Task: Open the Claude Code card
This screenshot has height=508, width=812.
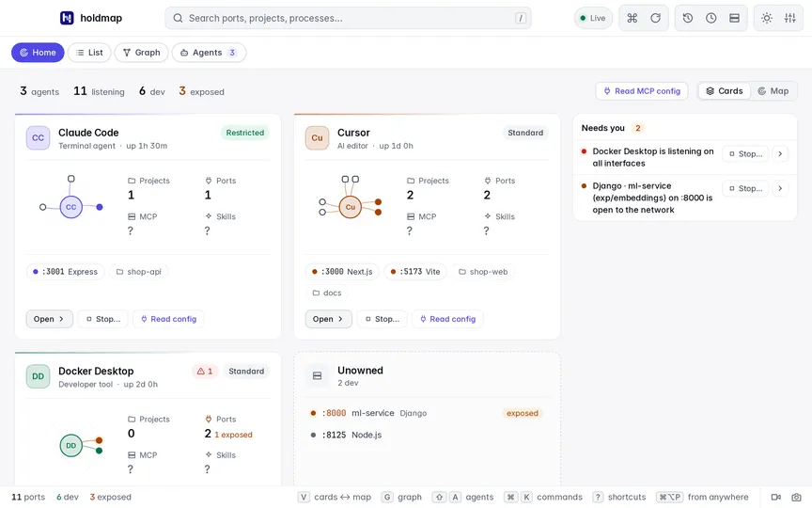Action: [x=49, y=319]
